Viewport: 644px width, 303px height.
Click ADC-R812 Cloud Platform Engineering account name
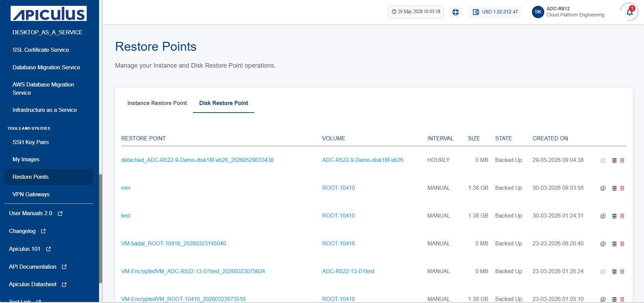click(x=575, y=12)
